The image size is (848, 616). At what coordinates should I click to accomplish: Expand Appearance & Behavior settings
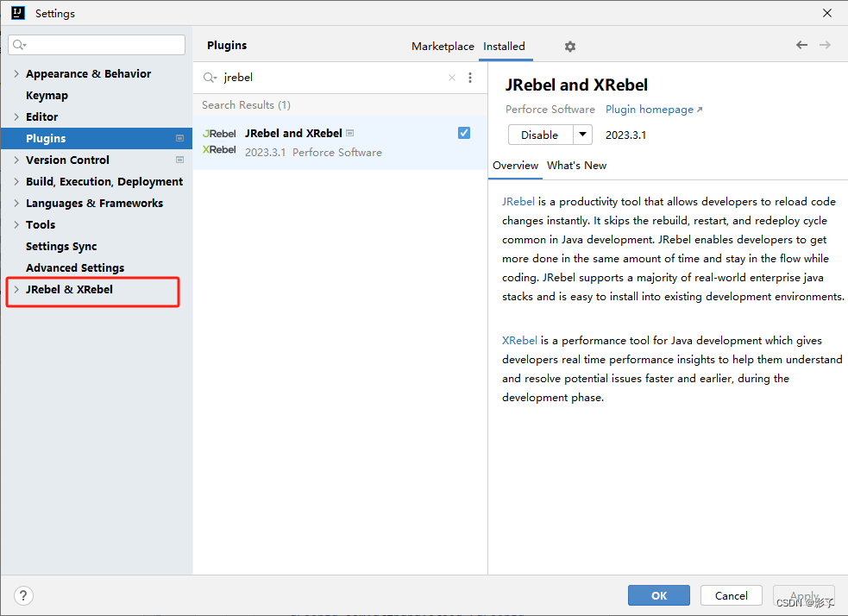tap(16, 73)
